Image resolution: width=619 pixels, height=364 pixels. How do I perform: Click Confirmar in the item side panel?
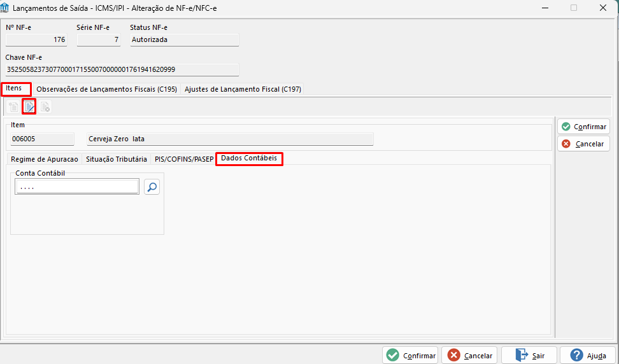point(583,127)
